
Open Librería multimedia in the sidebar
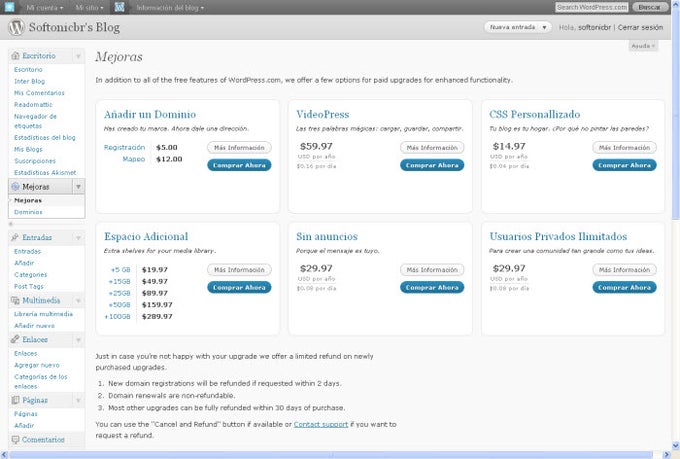43,314
